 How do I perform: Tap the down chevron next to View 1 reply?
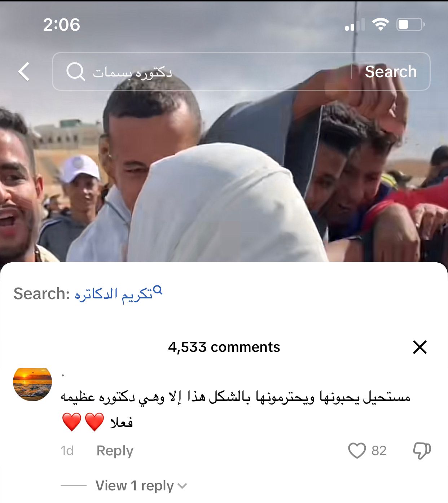pos(183,486)
